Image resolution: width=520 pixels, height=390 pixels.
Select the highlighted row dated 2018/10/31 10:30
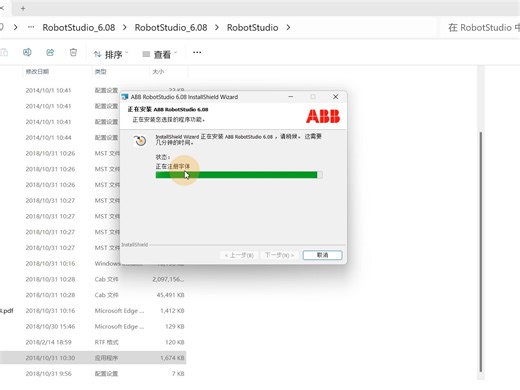pyautogui.click(x=93, y=358)
